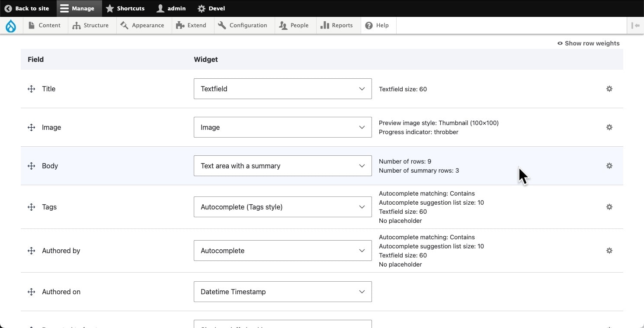Open settings gear for Image field

coord(609,127)
